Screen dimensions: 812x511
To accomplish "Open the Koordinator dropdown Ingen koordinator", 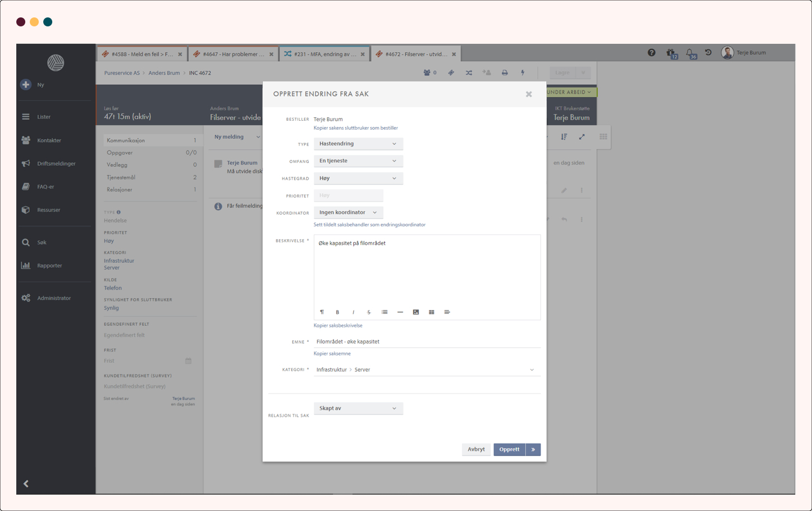I will tap(348, 213).
